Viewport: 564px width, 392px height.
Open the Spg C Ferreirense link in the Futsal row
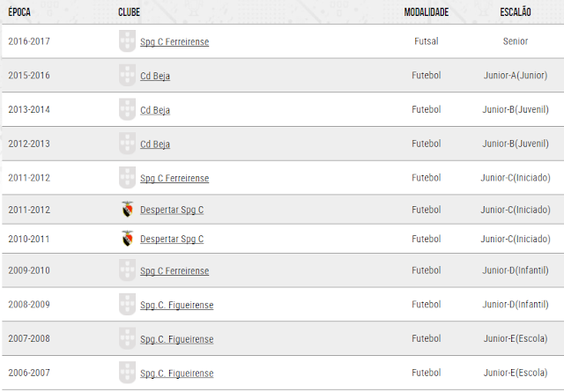coord(174,41)
